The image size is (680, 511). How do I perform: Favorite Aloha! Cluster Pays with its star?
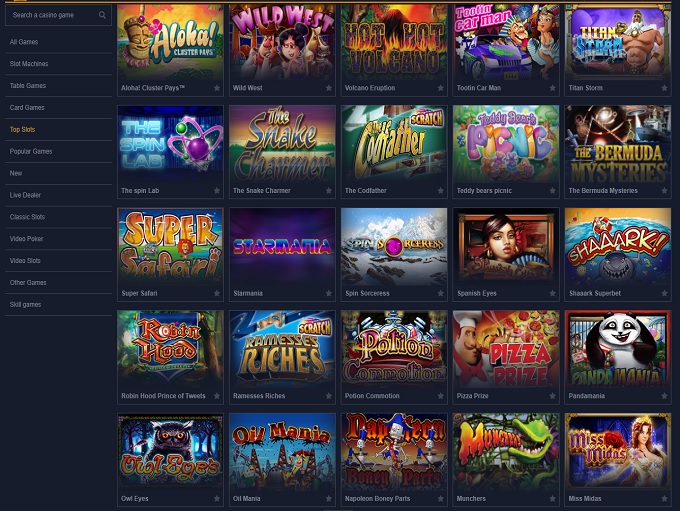coord(217,88)
